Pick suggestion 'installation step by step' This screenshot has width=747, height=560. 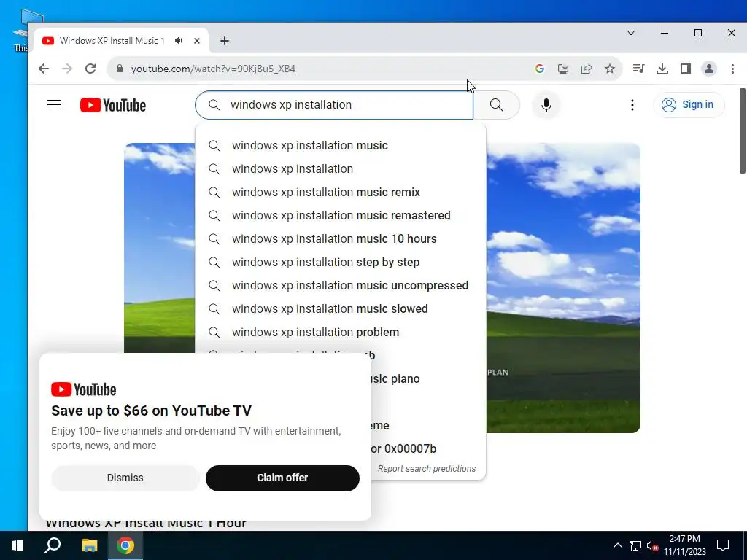341,262
